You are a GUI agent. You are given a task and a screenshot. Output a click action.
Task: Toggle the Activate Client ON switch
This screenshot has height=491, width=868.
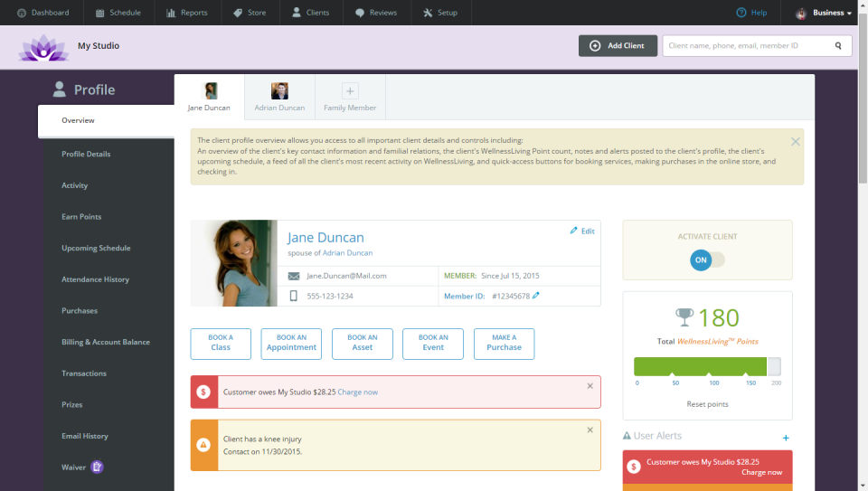pos(707,260)
